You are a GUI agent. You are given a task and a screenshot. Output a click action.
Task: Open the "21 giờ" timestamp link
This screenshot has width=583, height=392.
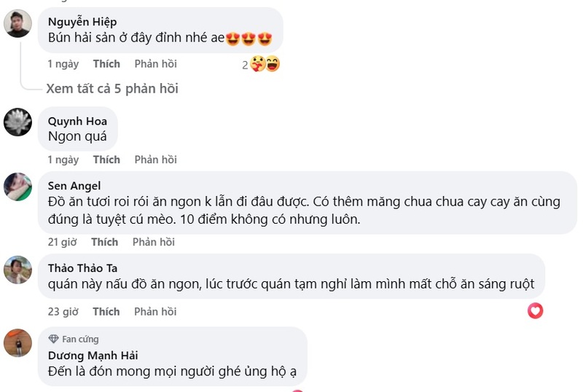[x=63, y=242]
